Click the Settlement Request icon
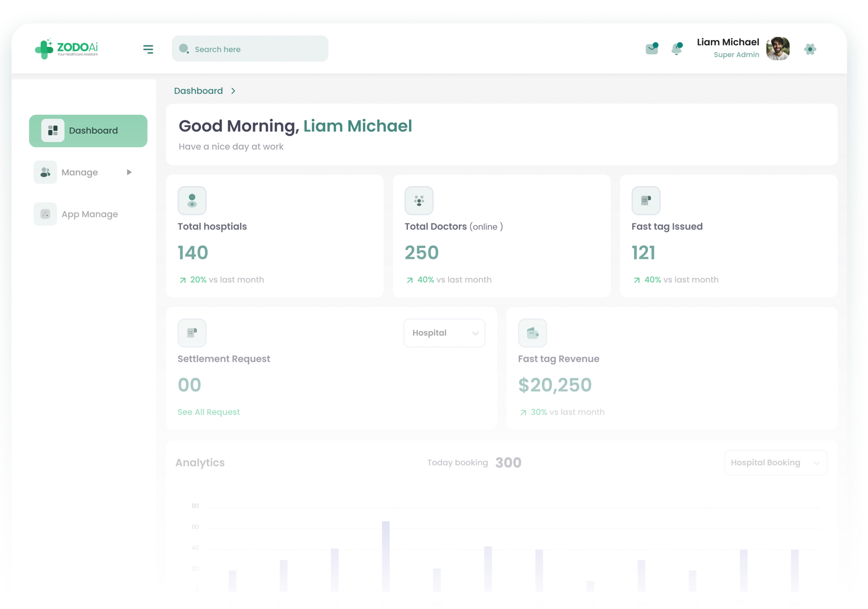Image resolution: width=868 pixels, height=609 pixels. (192, 332)
